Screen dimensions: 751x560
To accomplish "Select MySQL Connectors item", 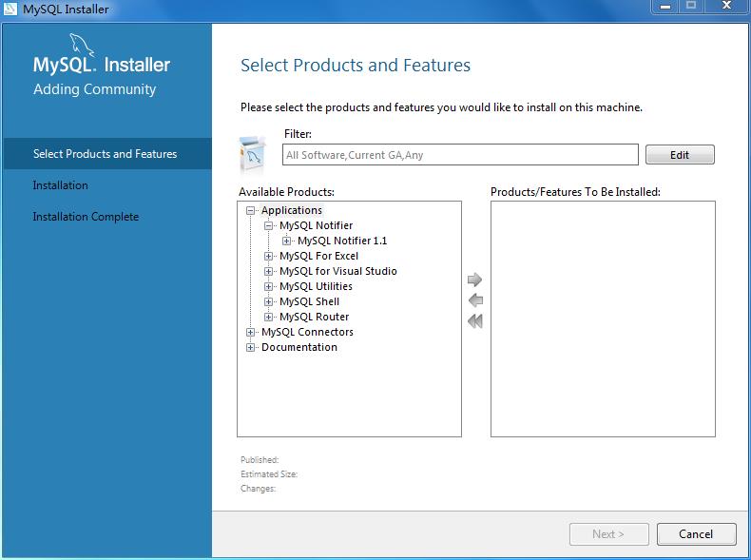I will point(307,332).
